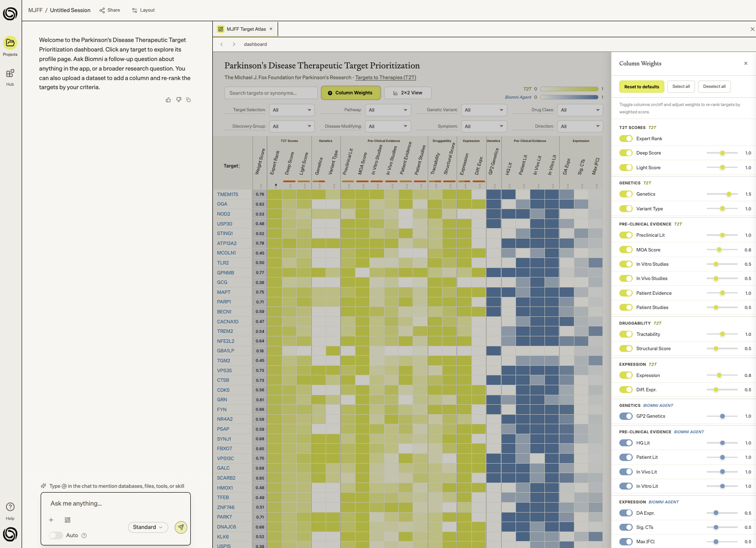Open the Direction filter dropdown
Screen dimensions: 756x548
(x=580, y=126)
